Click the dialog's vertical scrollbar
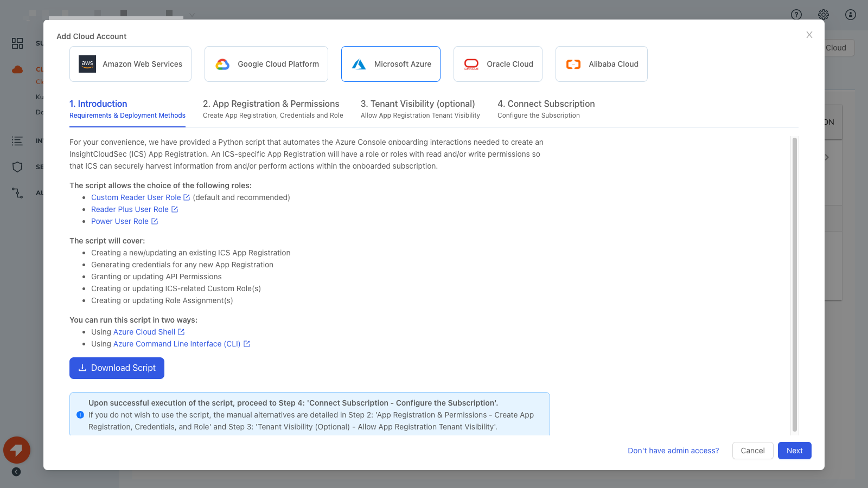868x488 pixels. pyautogui.click(x=795, y=285)
